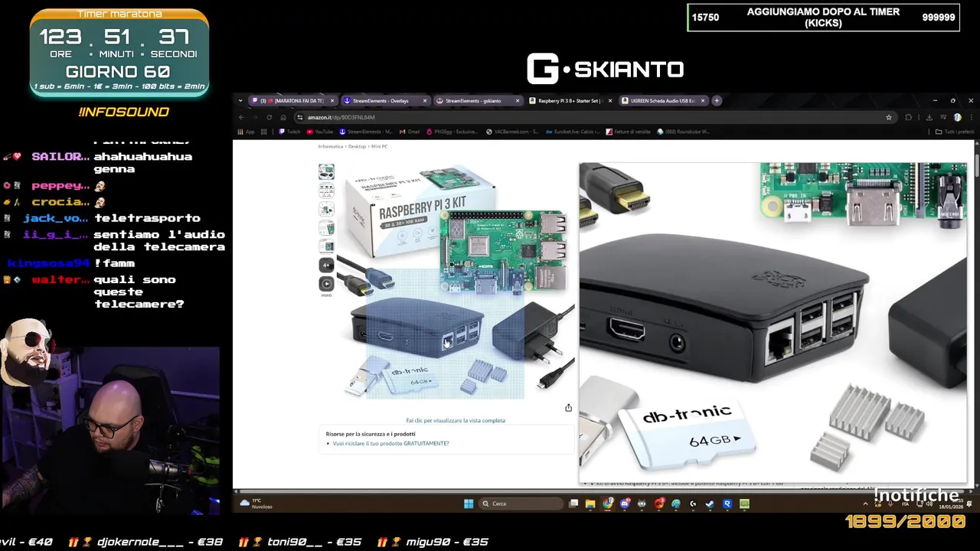Open the VACBanned.com bookmark
Image resolution: width=980 pixels, height=551 pixels.
[x=512, y=132]
